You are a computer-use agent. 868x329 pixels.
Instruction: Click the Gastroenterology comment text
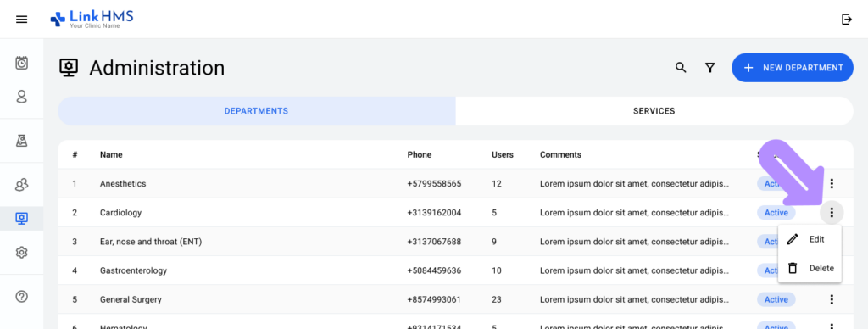pos(634,270)
